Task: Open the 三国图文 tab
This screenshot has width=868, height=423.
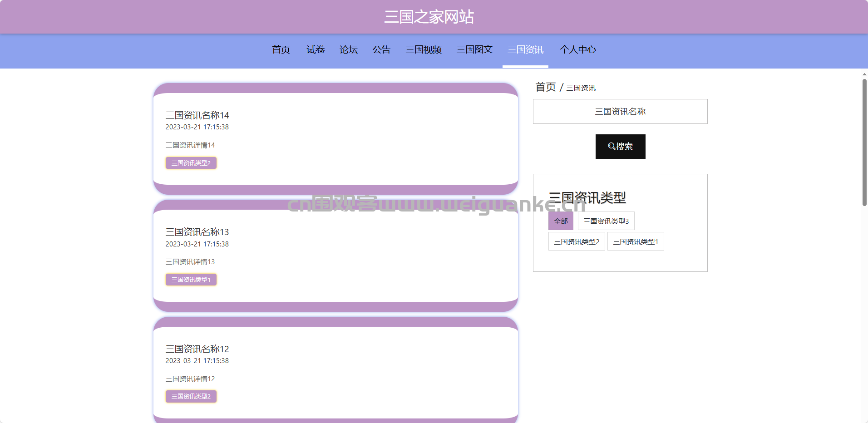Action: (x=474, y=49)
